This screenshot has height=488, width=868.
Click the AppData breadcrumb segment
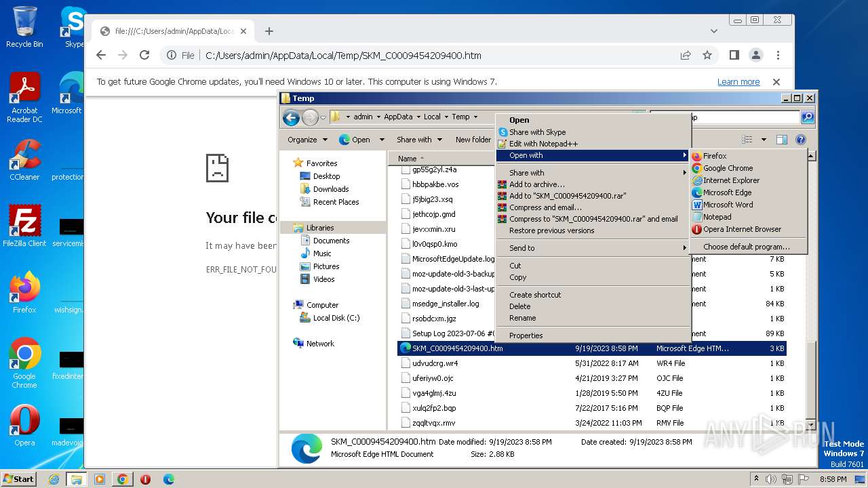(398, 117)
